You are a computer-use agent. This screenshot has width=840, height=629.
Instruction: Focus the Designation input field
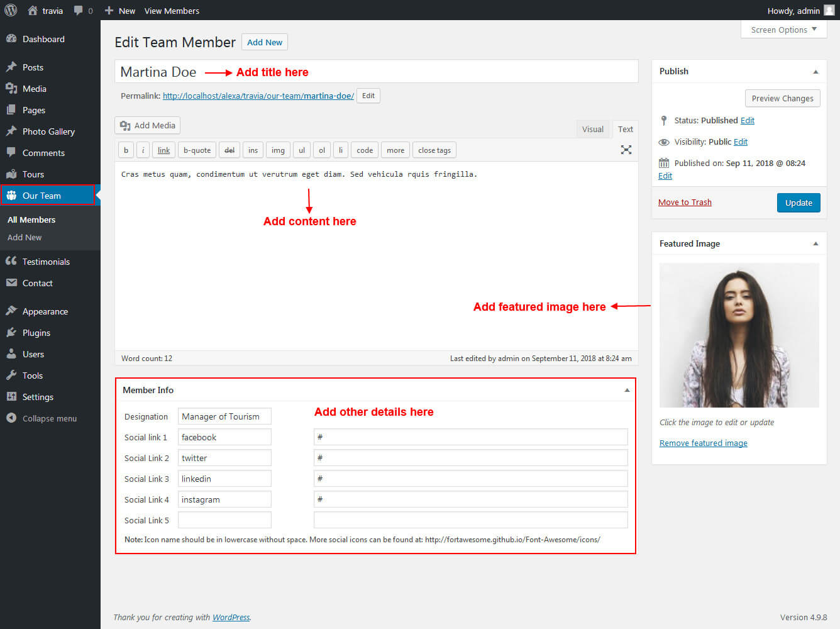pyautogui.click(x=224, y=416)
